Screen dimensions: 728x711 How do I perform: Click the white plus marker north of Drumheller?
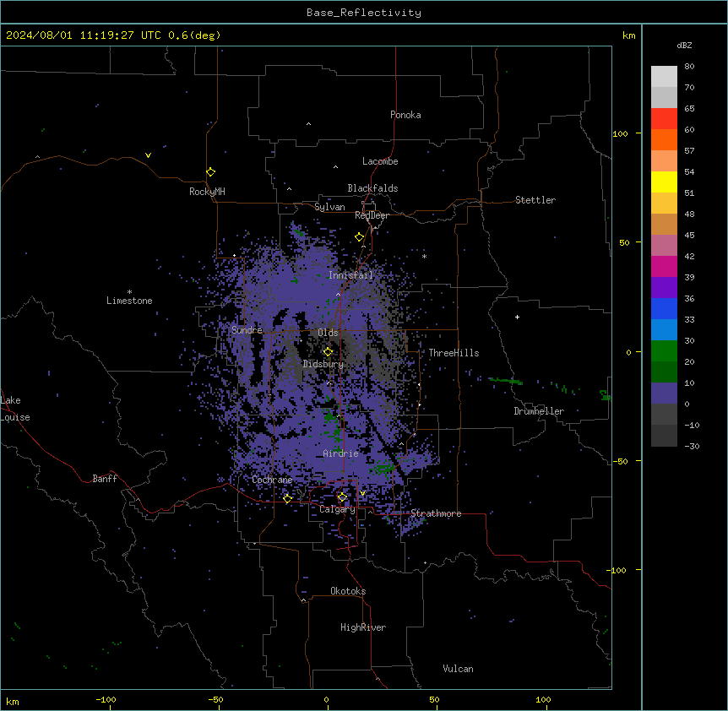point(517,317)
